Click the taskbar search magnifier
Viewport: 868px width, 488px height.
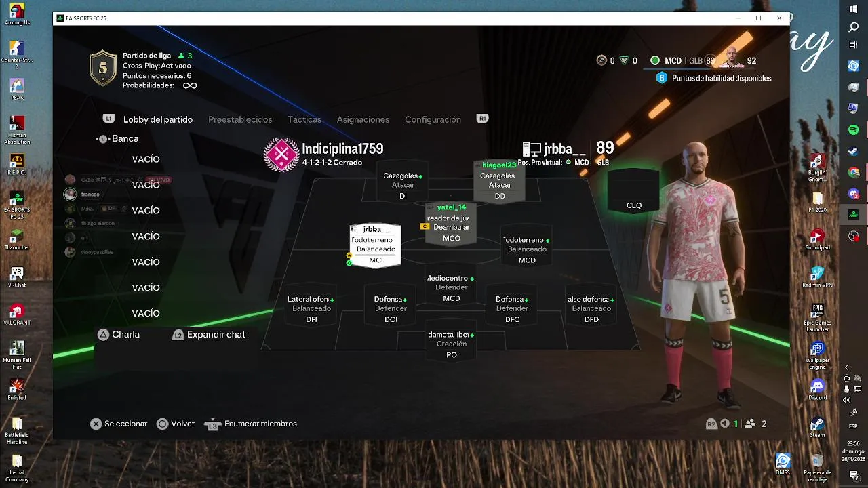(854, 27)
